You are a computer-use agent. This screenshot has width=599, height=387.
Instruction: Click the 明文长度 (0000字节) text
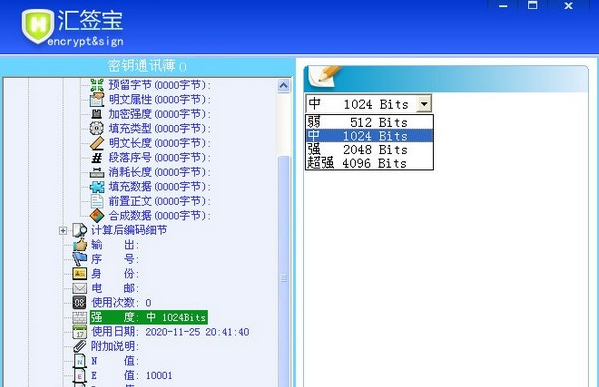(160, 143)
